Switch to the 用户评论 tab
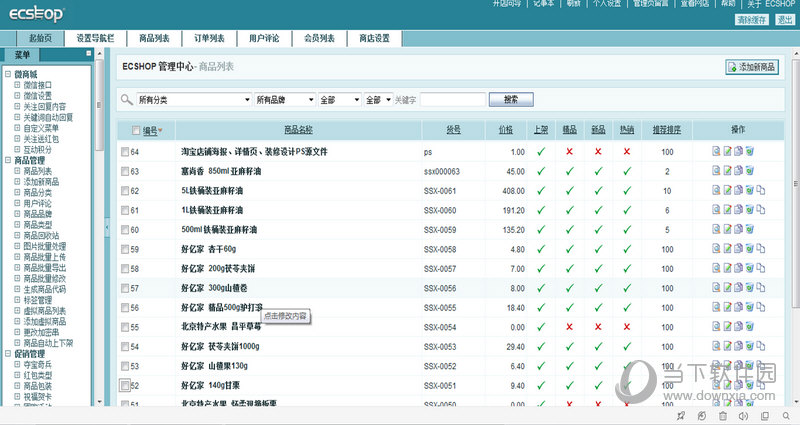This screenshot has width=800, height=425. click(264, 38)
